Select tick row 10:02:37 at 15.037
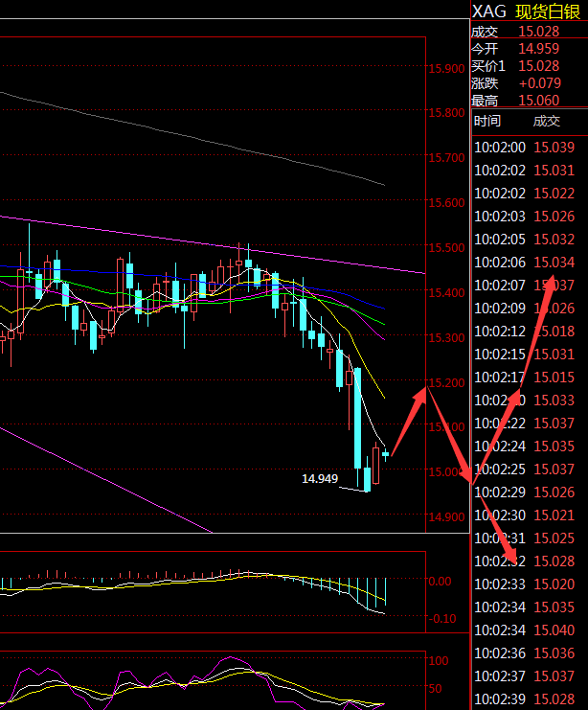 pos(524,676)
